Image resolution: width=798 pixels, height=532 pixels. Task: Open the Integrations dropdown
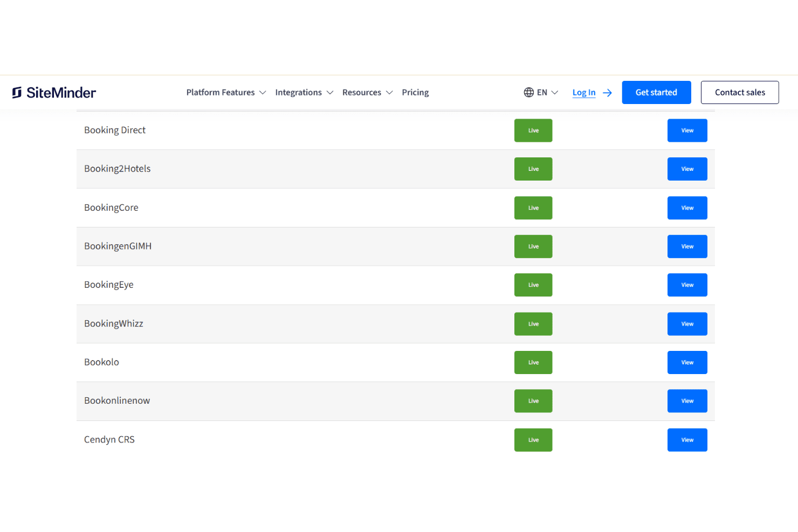click(x=304, y=93)
